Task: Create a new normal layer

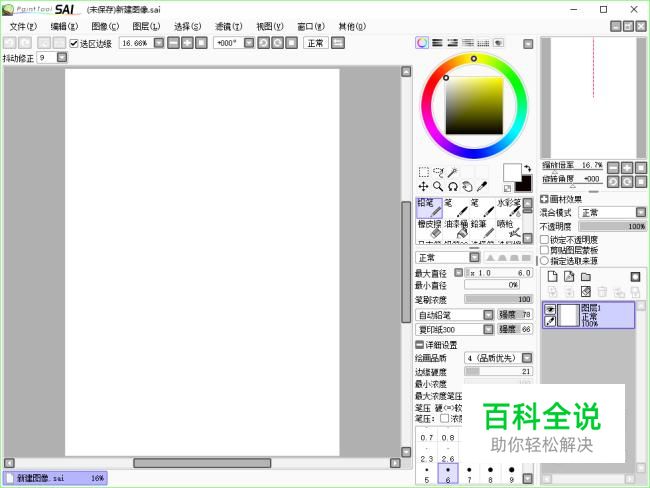Action: click(552, 277)
